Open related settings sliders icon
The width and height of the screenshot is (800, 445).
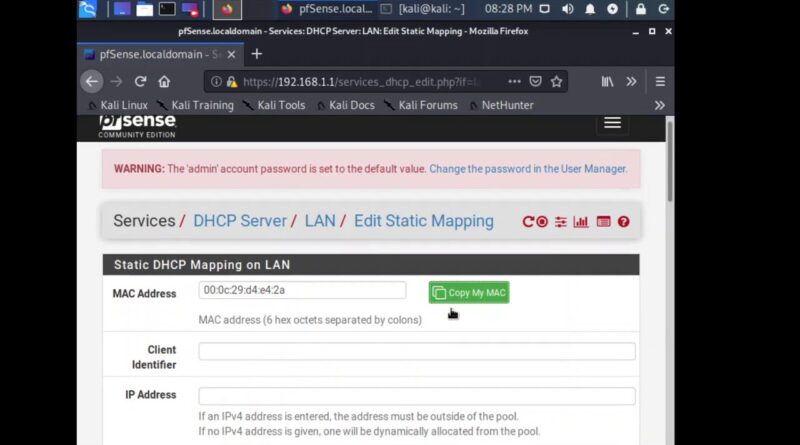561,221
